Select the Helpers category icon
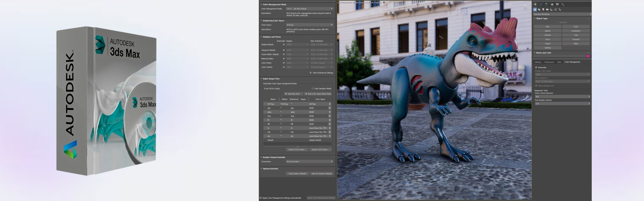Viewport: 644px width, 201px height. (x=551, y=9)
